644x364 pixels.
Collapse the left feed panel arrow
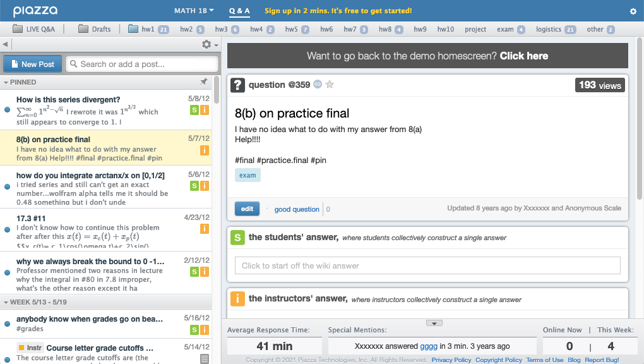tap(5, 44)
